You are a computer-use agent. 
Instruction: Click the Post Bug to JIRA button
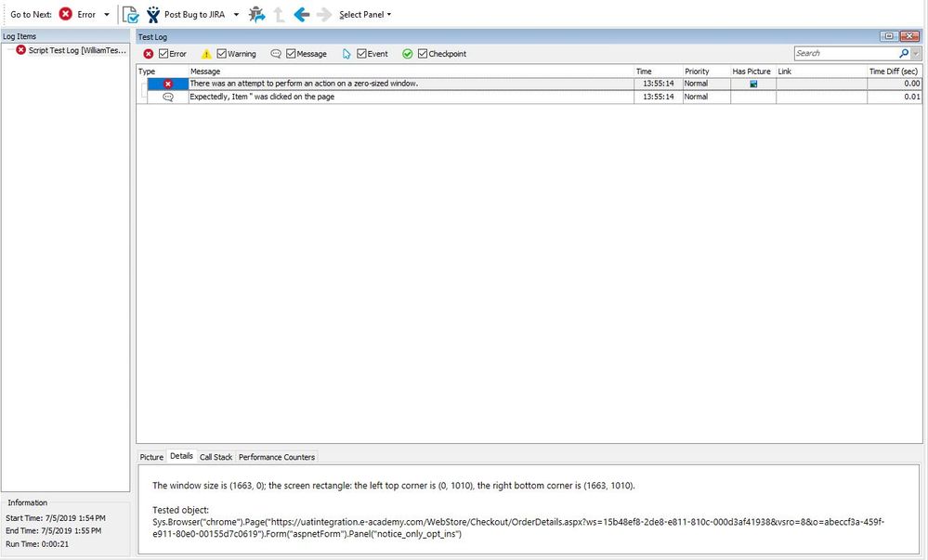[x=185, y=14]
